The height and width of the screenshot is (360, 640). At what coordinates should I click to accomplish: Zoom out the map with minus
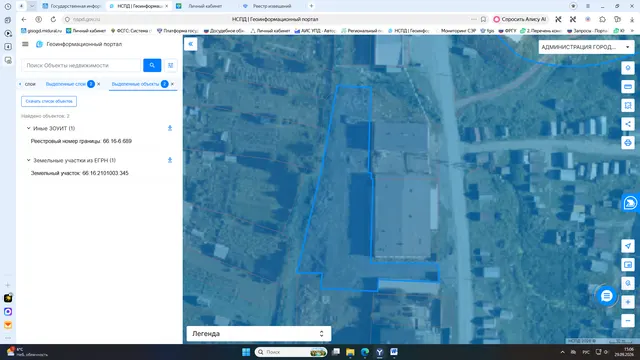pyautogui.click(x=628, y=321)
